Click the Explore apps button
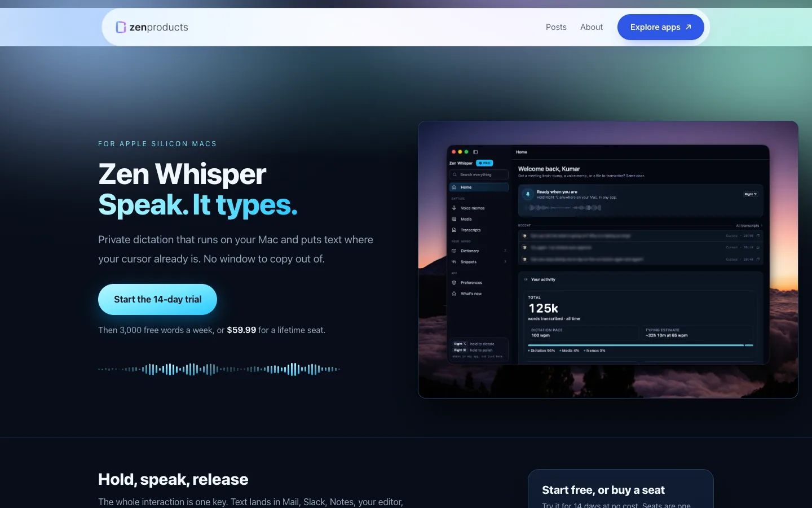The width and height of the screenshot is (812, 508). click(x=661, y=27)
